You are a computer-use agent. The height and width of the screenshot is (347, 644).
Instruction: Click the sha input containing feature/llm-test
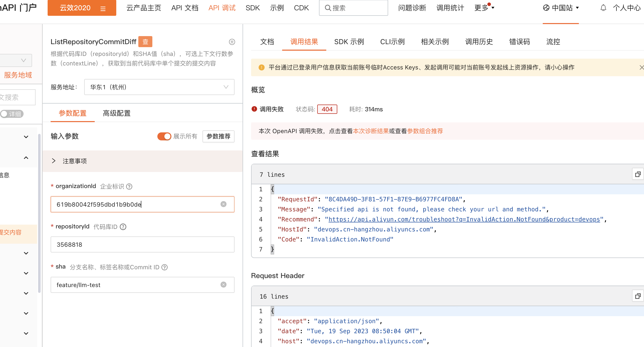click(143, 285)
